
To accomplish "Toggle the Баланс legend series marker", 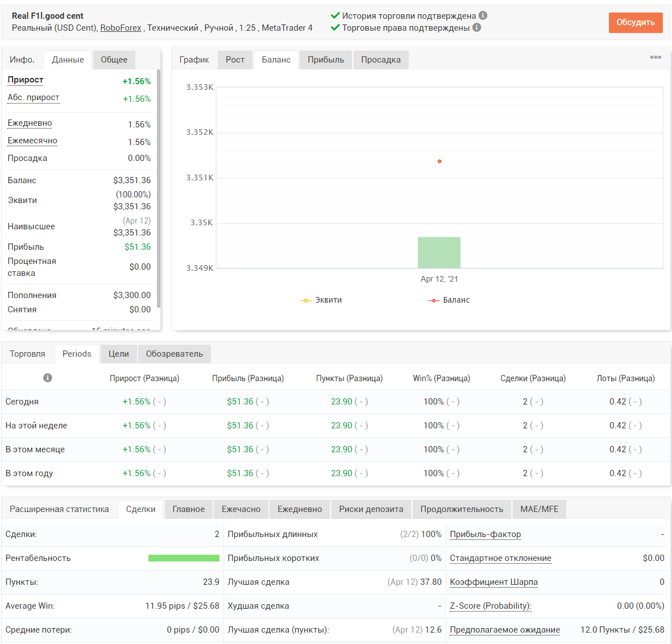I will click(x=433, y=300).
